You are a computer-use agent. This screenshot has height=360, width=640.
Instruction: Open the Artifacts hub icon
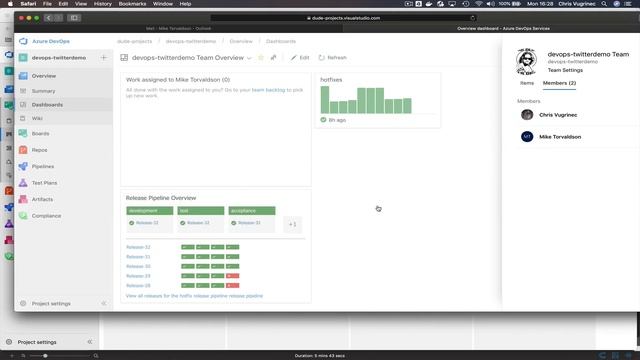pos(23,199)
